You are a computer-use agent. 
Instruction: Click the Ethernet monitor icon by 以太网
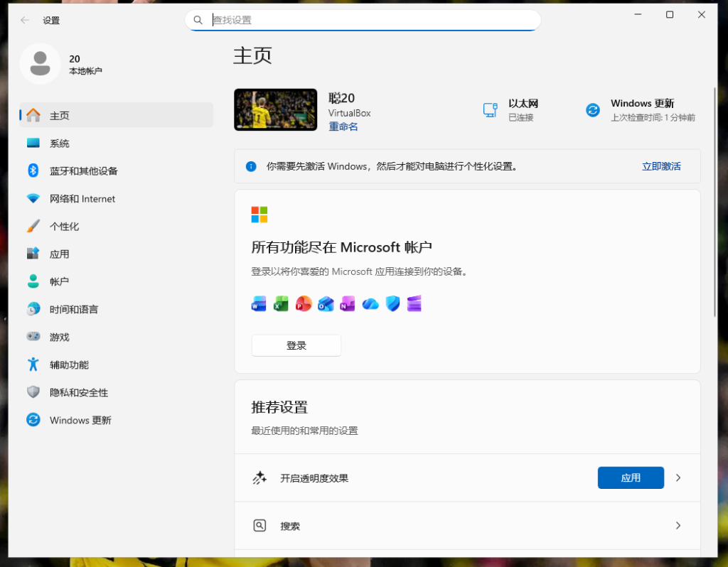(491, 110)
